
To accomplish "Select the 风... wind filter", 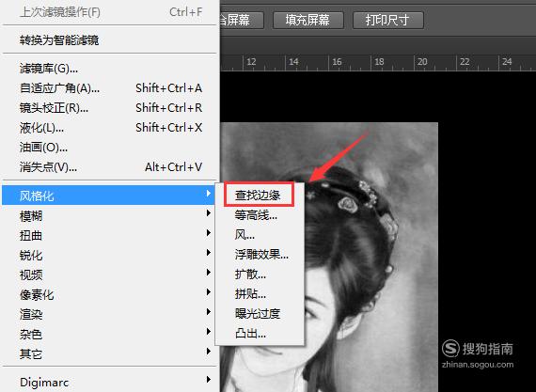I will [260, 235].
